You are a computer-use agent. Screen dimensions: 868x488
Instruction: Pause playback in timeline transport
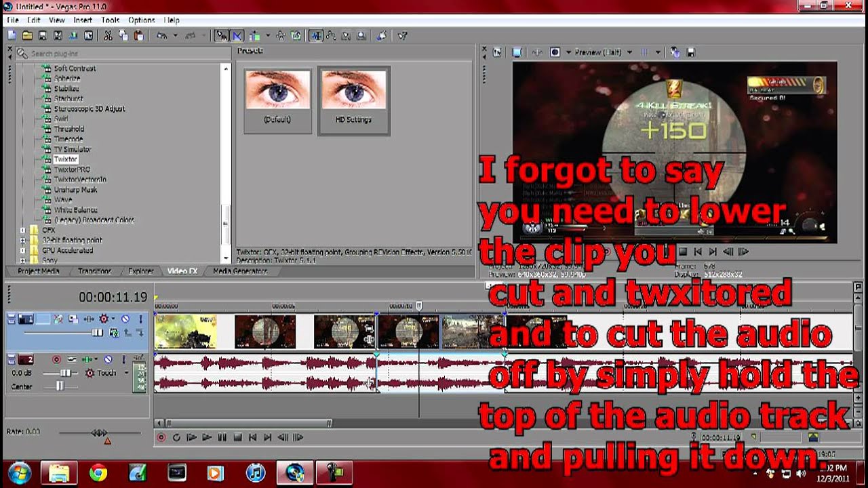tap(222, 437)
